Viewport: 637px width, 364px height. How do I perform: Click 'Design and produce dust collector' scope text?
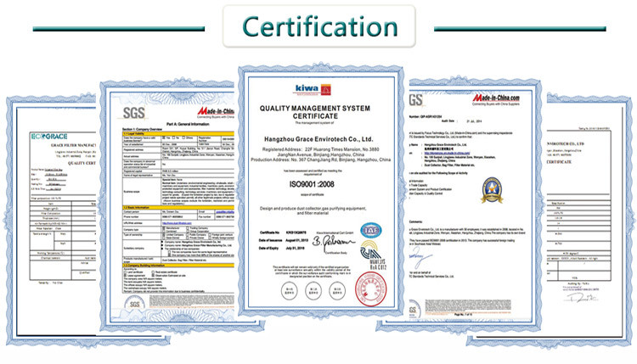tap(313, 210)
